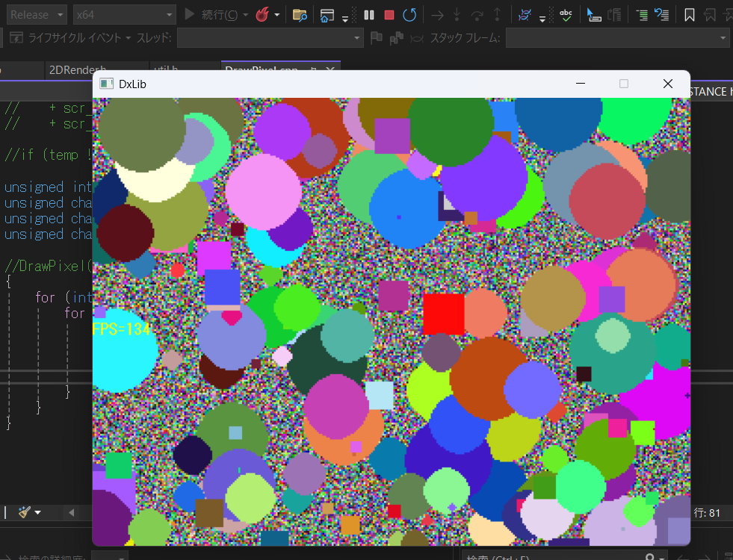Click the DxLib window title bar
This screenshot has width=733, height=560.
(336, 84)
